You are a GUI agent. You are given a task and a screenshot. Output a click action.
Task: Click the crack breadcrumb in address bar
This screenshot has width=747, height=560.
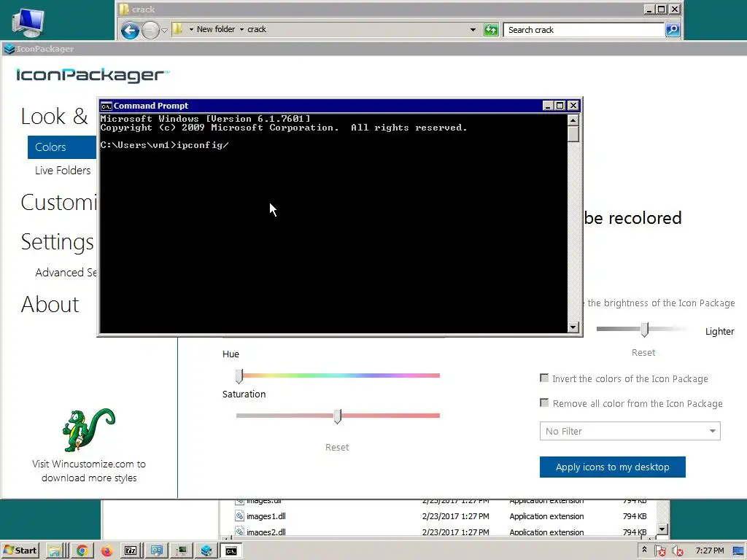pos(257,29)
